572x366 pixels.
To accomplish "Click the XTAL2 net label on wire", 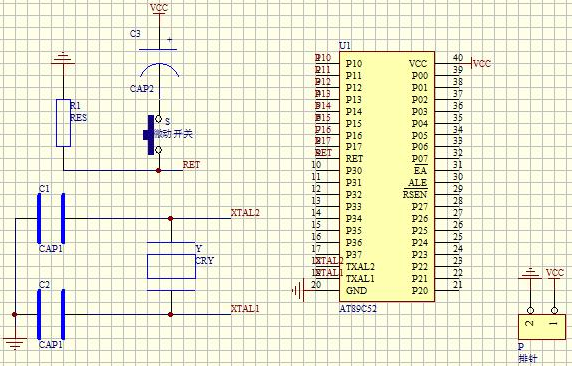I will coord(245,213).
